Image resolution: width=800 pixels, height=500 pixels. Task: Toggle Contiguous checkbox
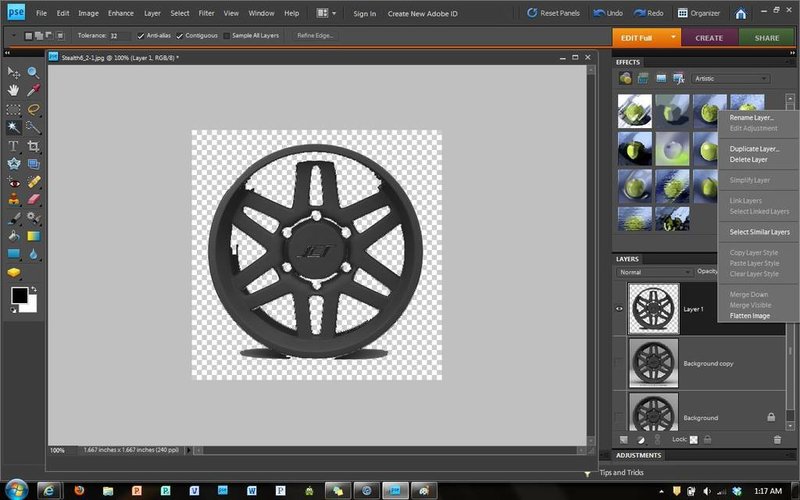(x=180, y=36)
